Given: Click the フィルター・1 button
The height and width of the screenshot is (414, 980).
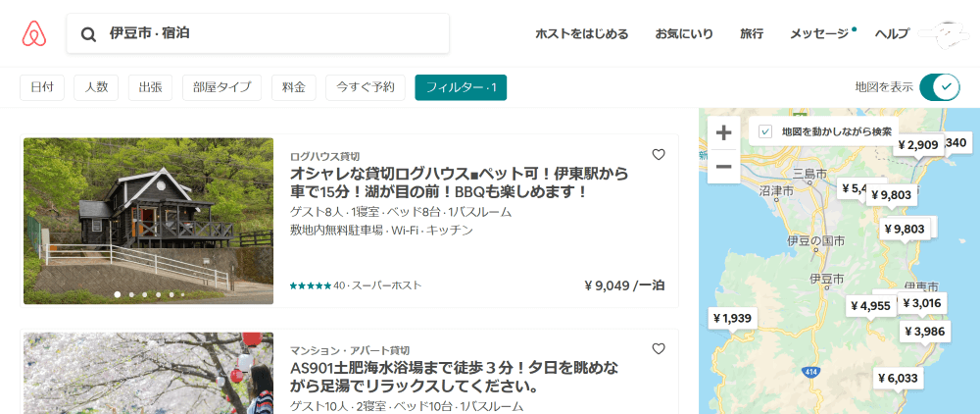Looking at the screenshot, I should click(x=461, y=87).
